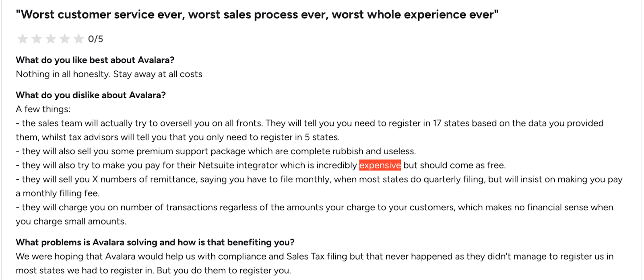The image size is (644, 280).
Task: Click the highlighted word 'expensive'
Action: coord(380,165)
